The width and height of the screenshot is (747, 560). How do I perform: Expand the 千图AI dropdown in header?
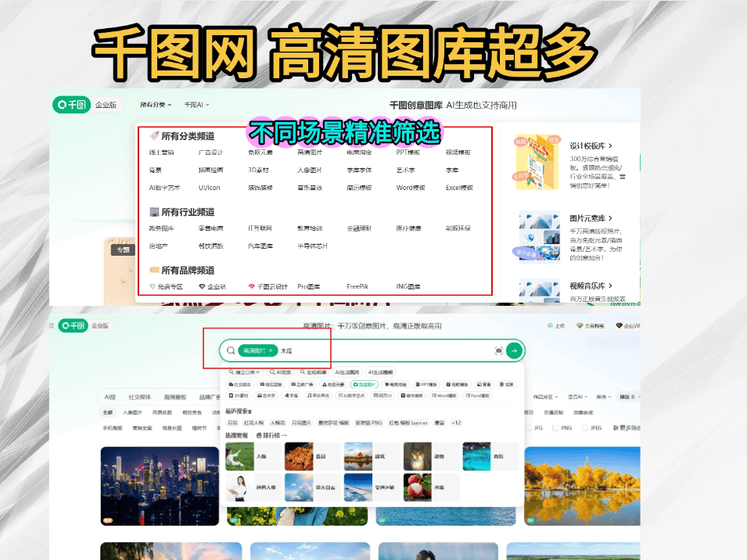tap(196, 105)
